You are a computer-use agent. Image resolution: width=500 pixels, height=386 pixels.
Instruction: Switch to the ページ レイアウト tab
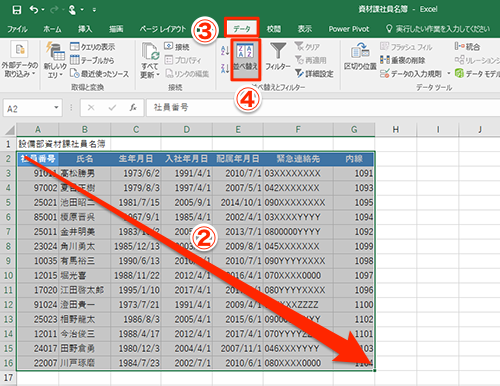pyautogui.click(x=163, y=29)
